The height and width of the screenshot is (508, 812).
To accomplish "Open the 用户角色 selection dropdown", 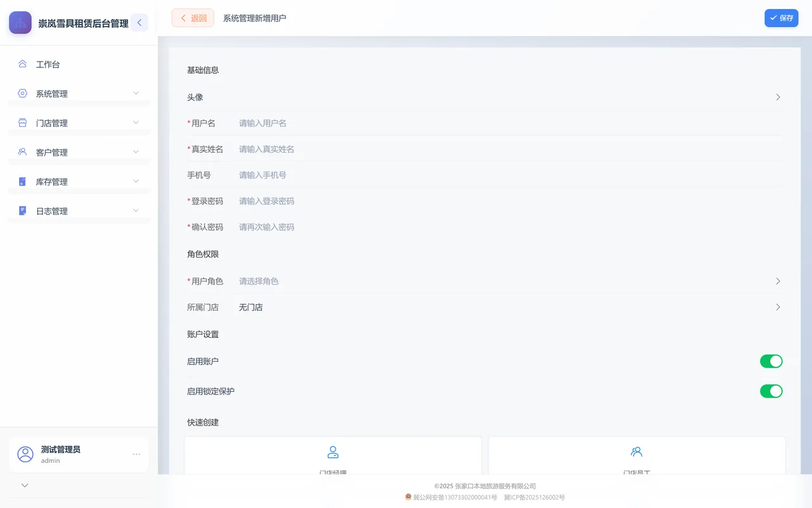I will pyautogui.click(x=484, y=281).
